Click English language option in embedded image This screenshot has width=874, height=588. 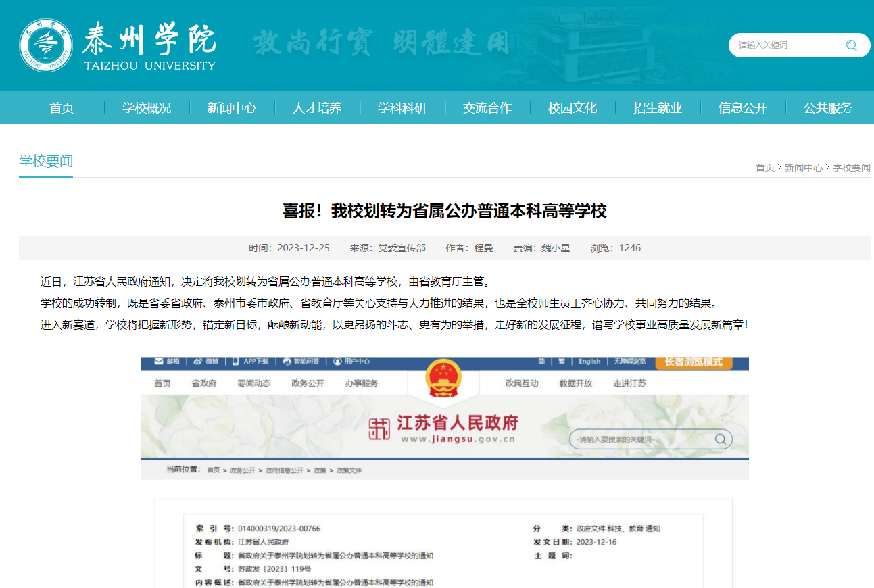589,362
